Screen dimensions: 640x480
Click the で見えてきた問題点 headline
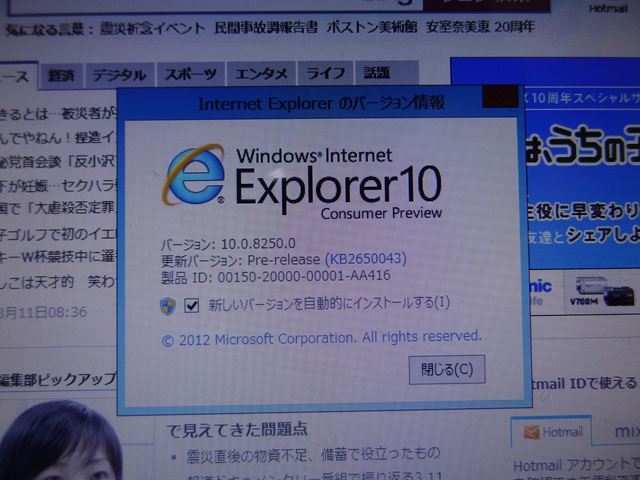(x=237, y=430)
